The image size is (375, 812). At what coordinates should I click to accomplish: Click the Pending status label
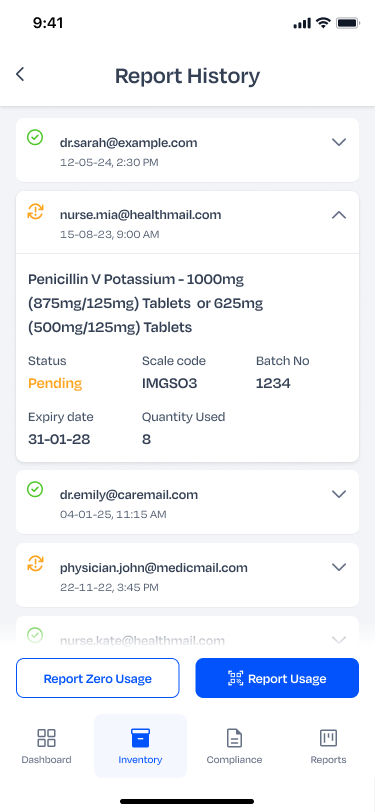55,384
